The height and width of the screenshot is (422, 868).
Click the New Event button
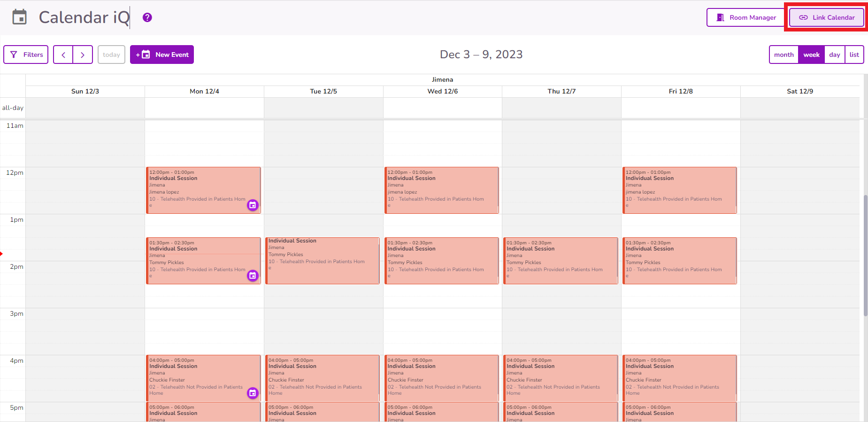tap(162, 55)
